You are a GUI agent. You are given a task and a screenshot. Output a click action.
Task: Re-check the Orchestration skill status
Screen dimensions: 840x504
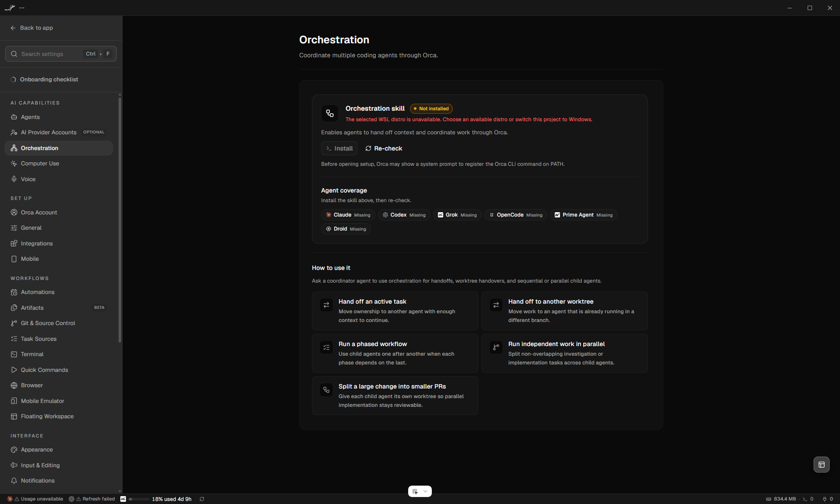pos(384,149)
